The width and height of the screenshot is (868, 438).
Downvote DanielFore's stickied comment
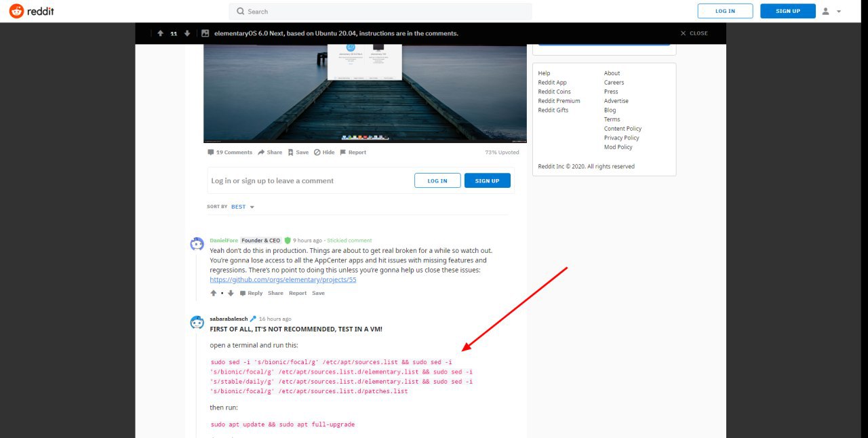(231, 294)
